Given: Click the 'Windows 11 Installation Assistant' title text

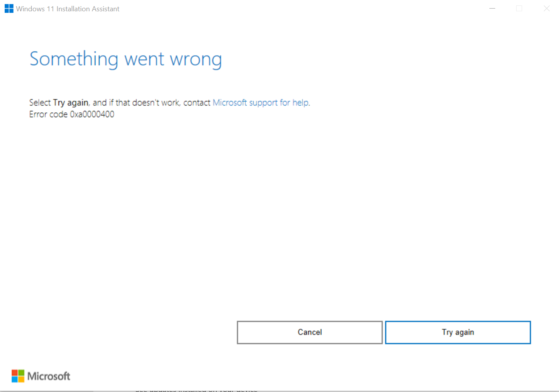Looking at the screenshot, I should [68, 9].
